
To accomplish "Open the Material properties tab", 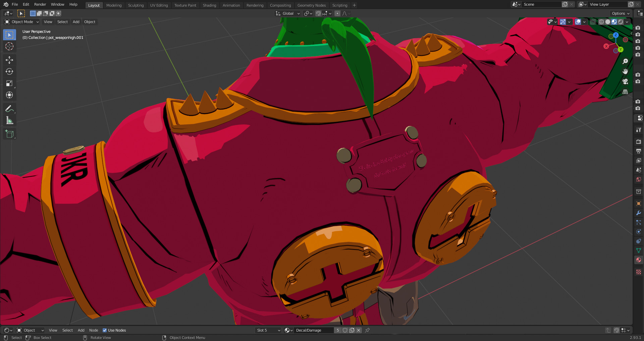I will click(639, 260).
